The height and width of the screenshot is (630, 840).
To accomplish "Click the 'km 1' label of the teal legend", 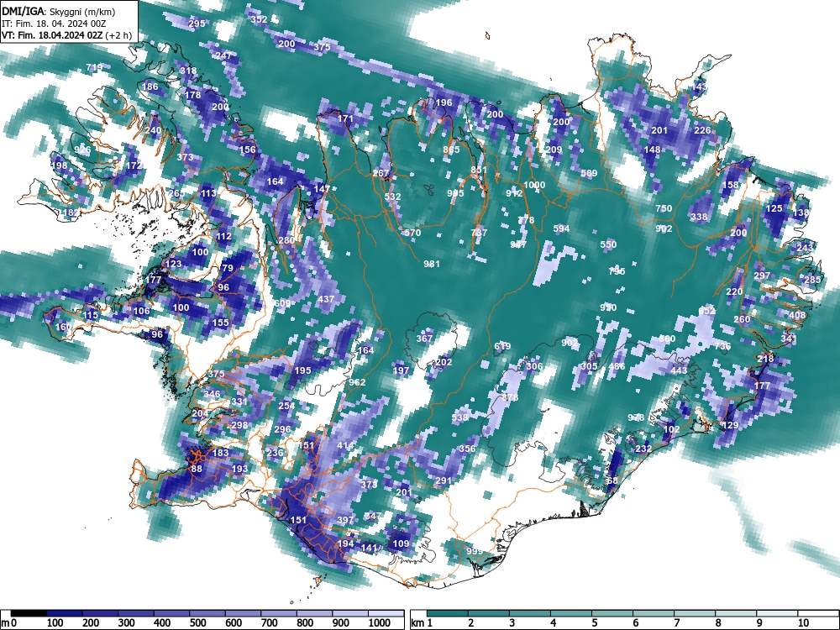I will 422,623.
